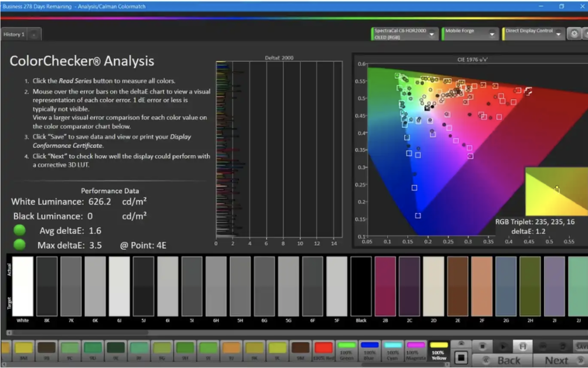Viewport: 588px width, 368px height.
Task: Click the 2H olive comparator swatch
Action: [530, 286]
